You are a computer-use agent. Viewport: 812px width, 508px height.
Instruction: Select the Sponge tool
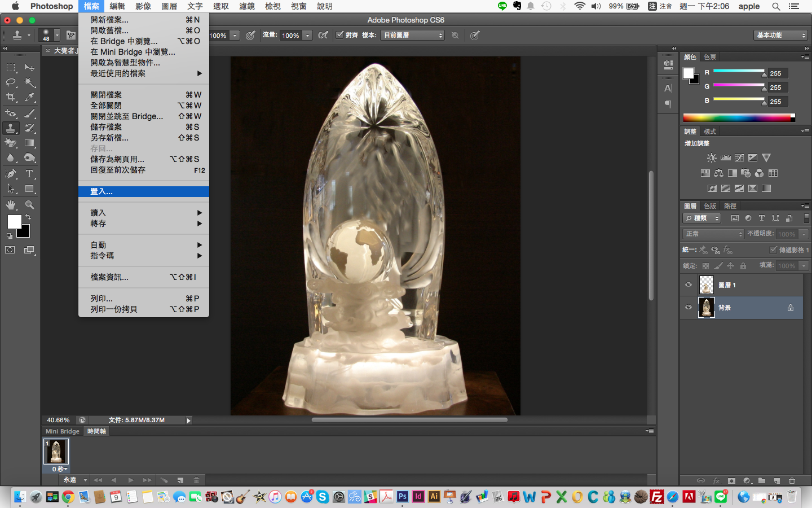(x=29, y=158)
